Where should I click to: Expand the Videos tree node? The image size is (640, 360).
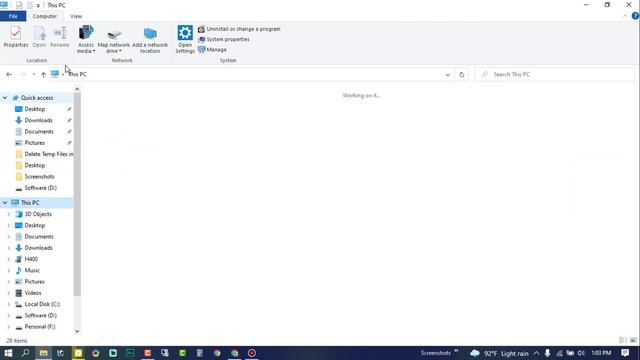9,293
